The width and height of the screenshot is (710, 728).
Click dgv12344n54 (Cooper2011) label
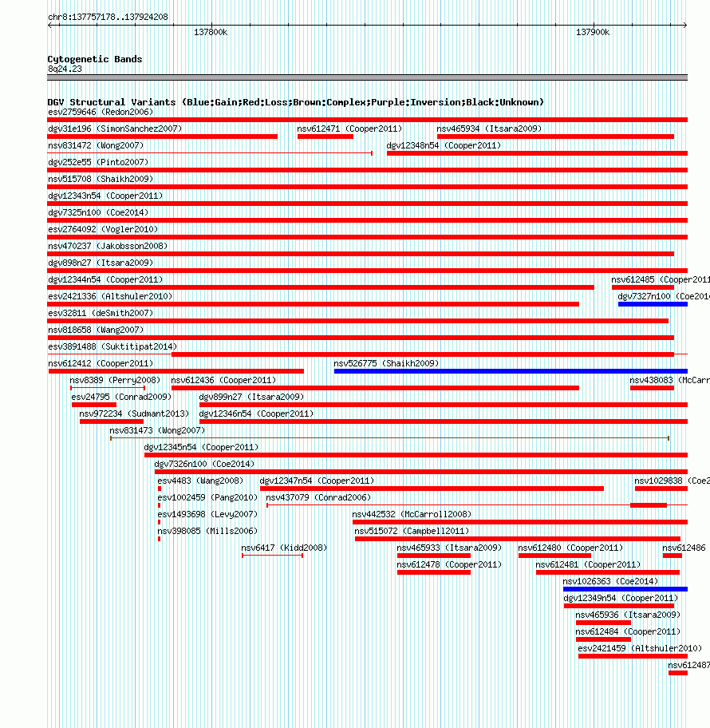click(105, 279)
